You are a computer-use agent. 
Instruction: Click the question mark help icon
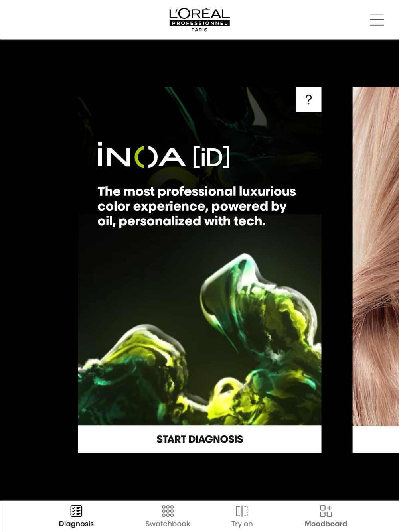tap(308, 99)
